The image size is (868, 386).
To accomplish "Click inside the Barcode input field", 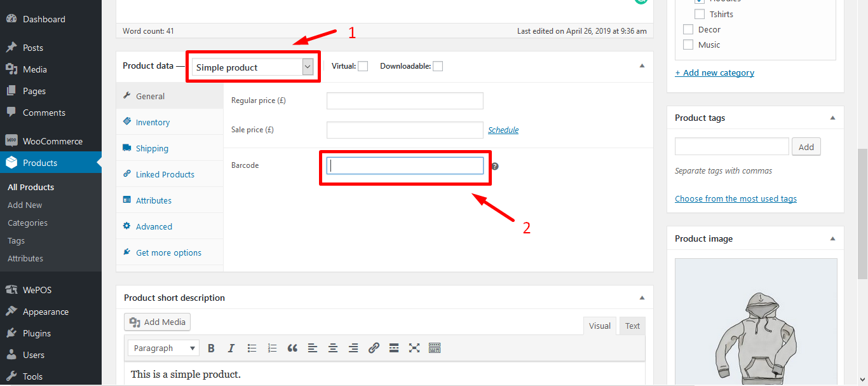I will click(405, 165).
